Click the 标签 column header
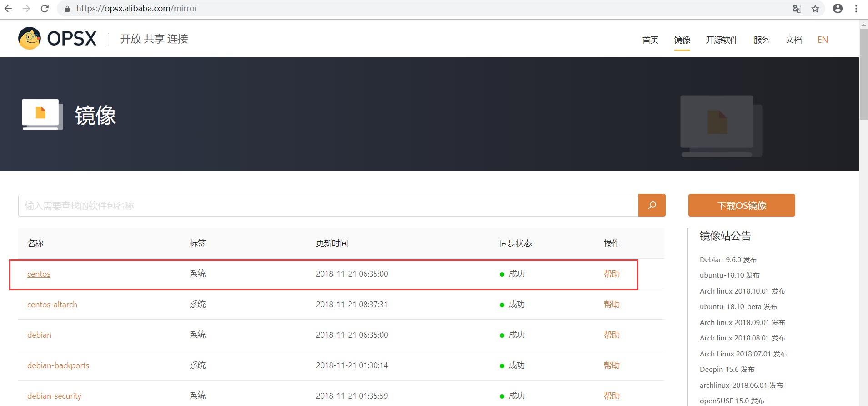Image resolution: width=868 pixels, height=406 pixels. 198,244
